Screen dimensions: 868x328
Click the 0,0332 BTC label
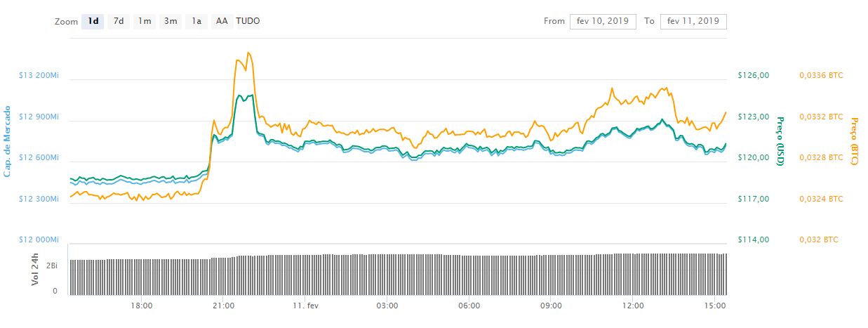click(x=822, y=117)
